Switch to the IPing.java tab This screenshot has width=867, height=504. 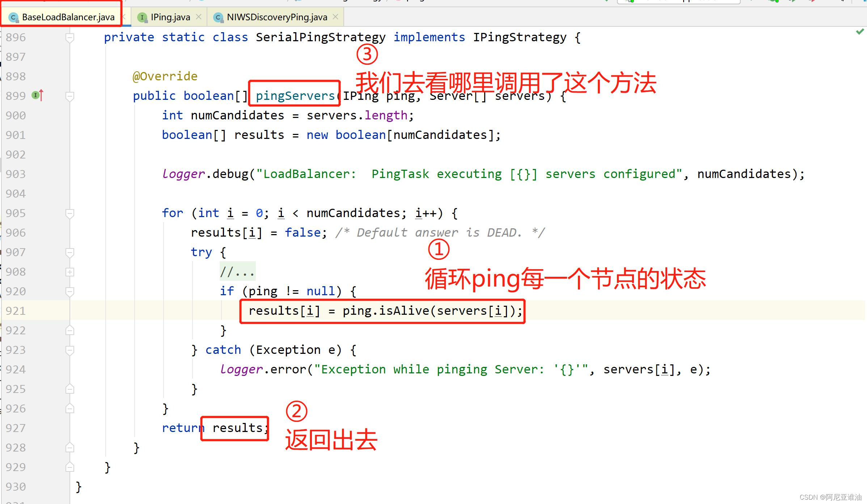pos(170,17)
